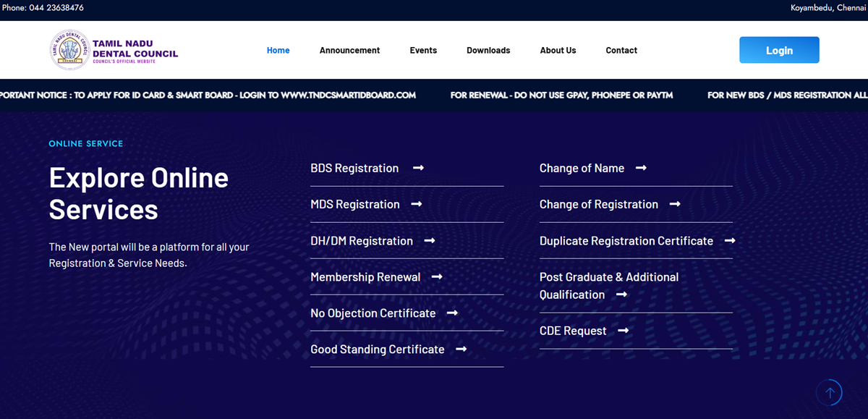Open the Downloads menu item

488,51
